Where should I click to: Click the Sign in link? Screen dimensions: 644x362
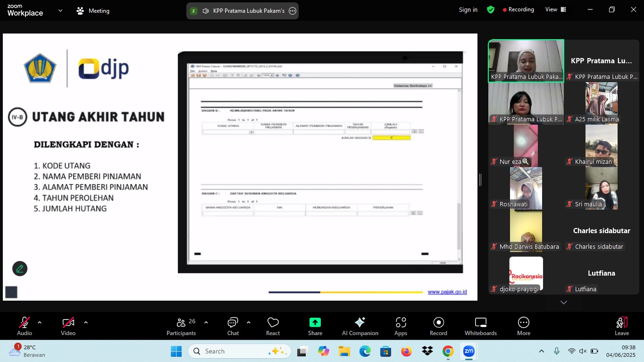[x=468, y=9]
